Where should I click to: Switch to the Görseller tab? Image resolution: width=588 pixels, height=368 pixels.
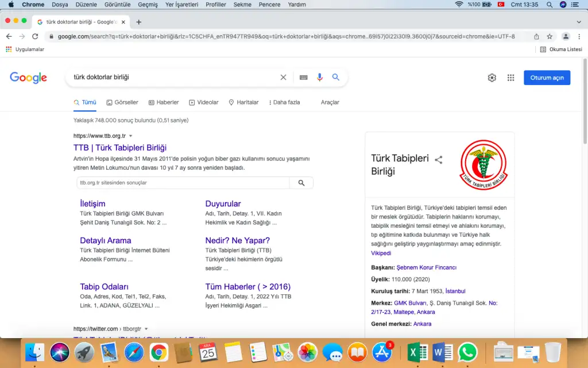(122, 102)
